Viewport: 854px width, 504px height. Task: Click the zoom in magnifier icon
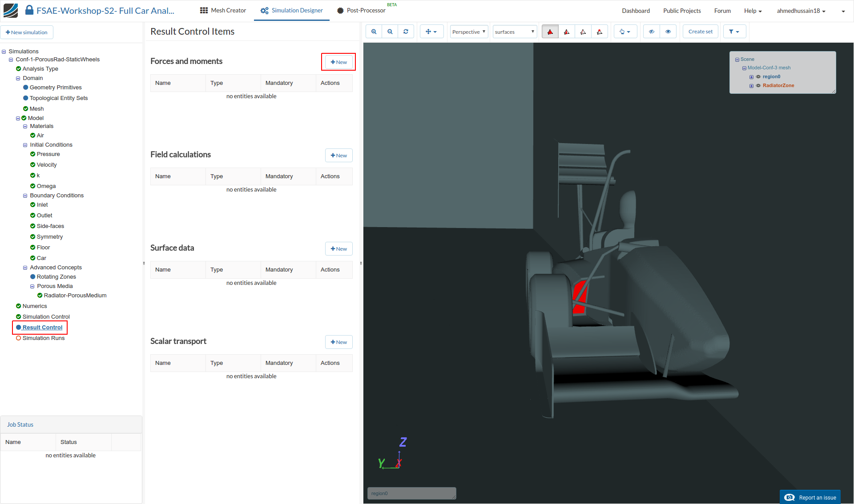click(374, 32)
